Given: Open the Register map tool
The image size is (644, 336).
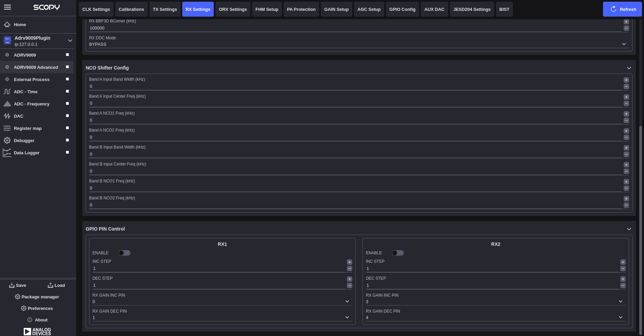Looking at the screenshot, I should pos(28,128).
